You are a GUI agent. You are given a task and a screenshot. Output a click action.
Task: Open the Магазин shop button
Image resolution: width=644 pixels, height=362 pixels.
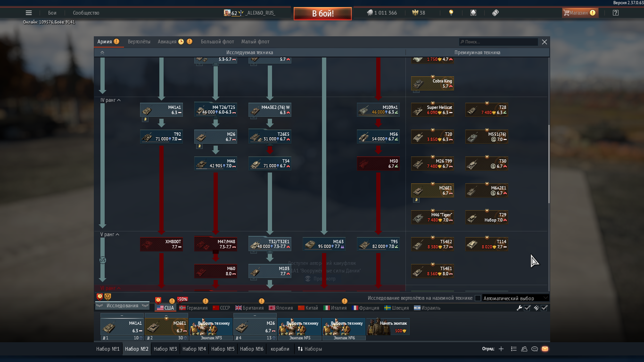[580, 13]
